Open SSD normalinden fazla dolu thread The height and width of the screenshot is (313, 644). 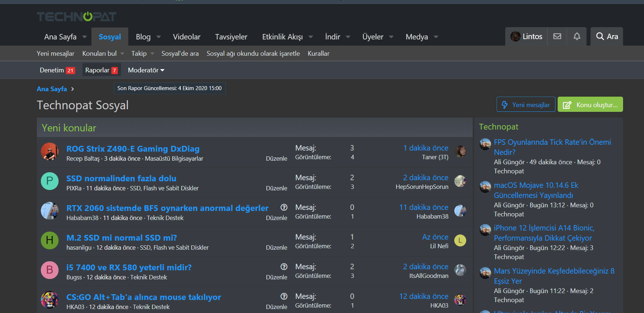[121, 178]
